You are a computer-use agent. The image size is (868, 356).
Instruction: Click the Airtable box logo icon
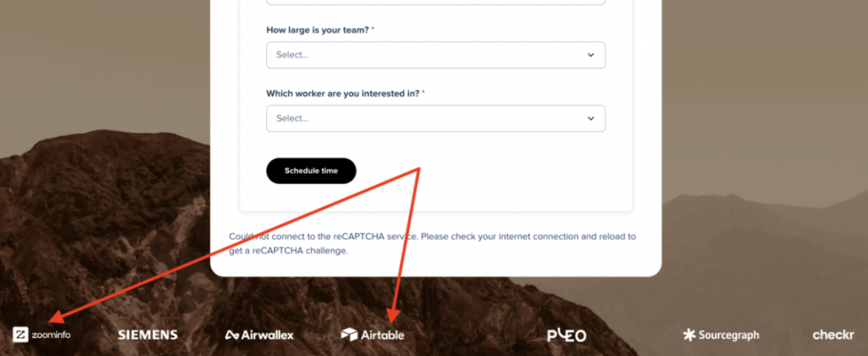[350, 334]
